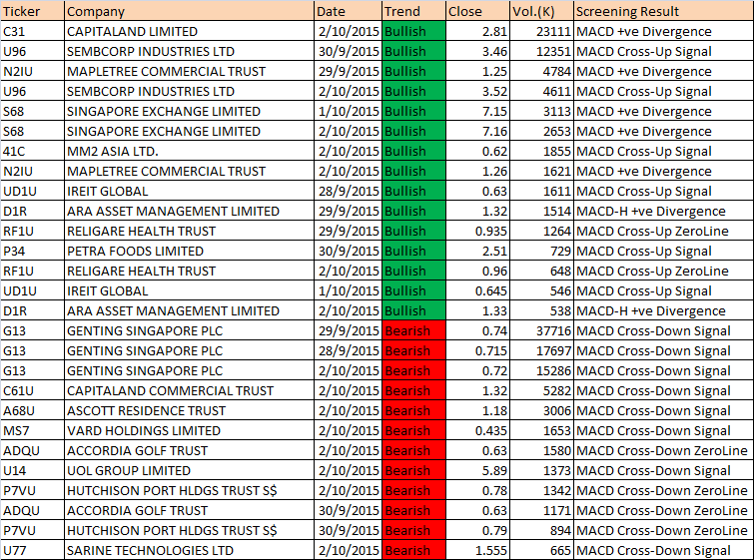Click the Close column header
This screenshot has height=560, width=754.
click(478, 11)
